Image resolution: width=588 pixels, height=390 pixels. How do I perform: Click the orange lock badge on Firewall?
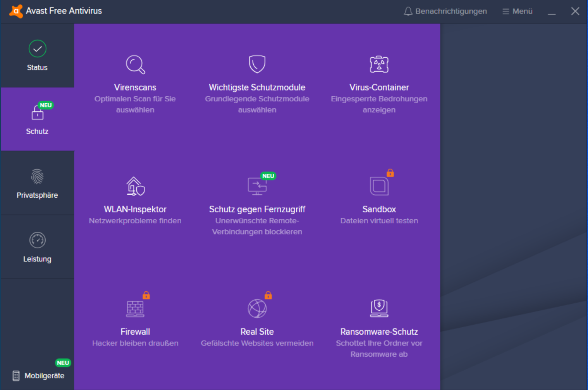point(146,295)
